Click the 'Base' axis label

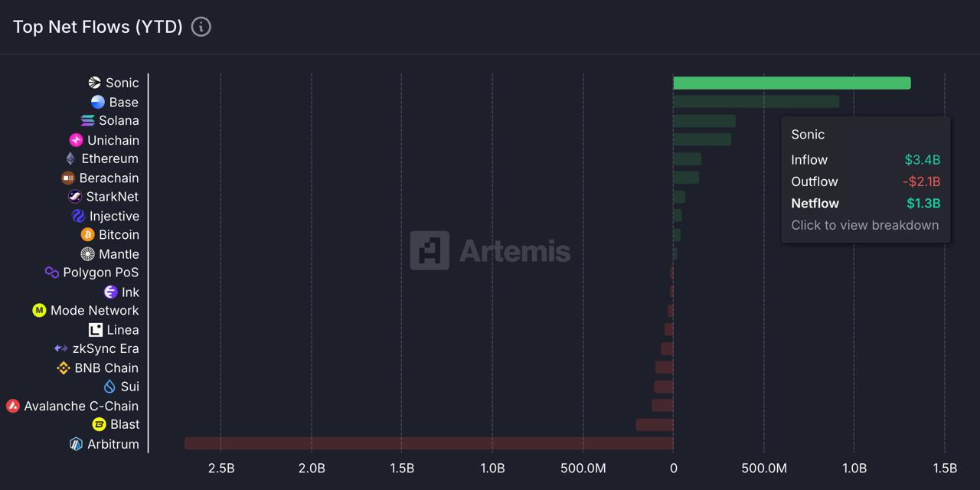click(124, 102)
